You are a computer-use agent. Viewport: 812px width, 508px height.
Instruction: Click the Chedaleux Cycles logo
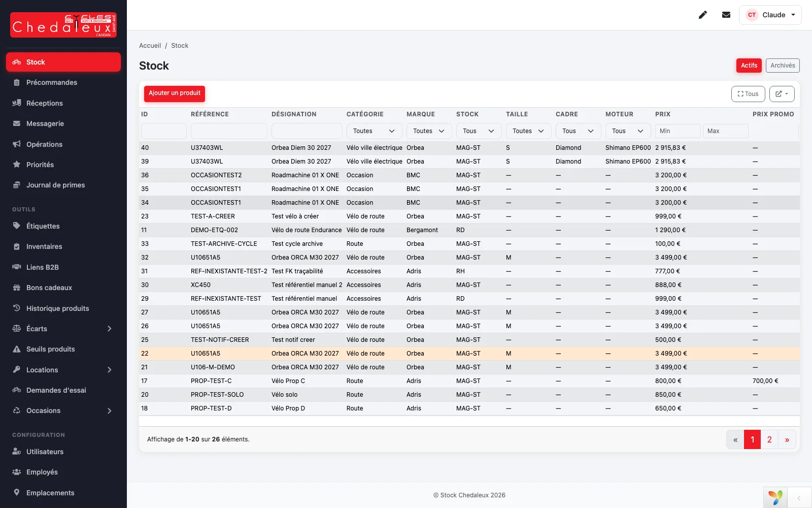(63, 25)
